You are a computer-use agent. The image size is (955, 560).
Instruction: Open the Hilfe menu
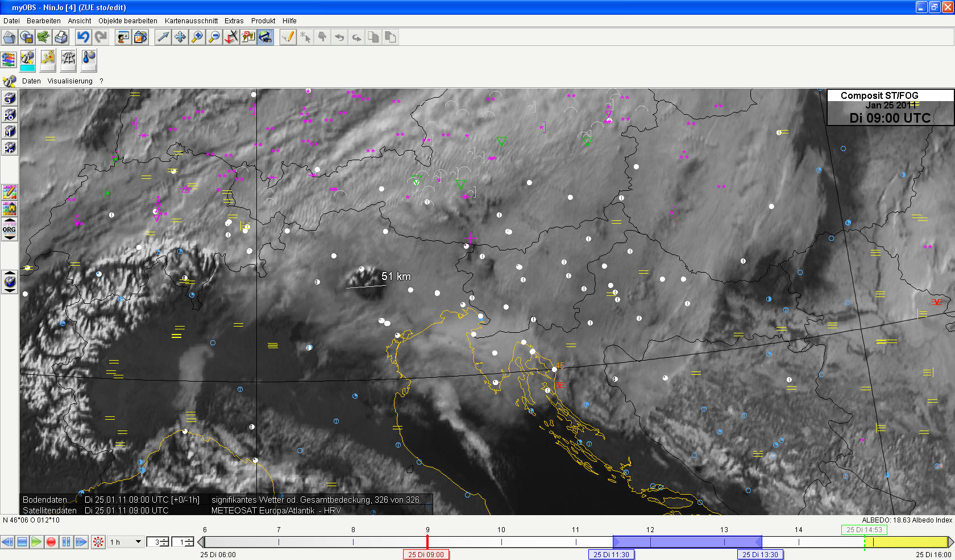pos(289,21)
